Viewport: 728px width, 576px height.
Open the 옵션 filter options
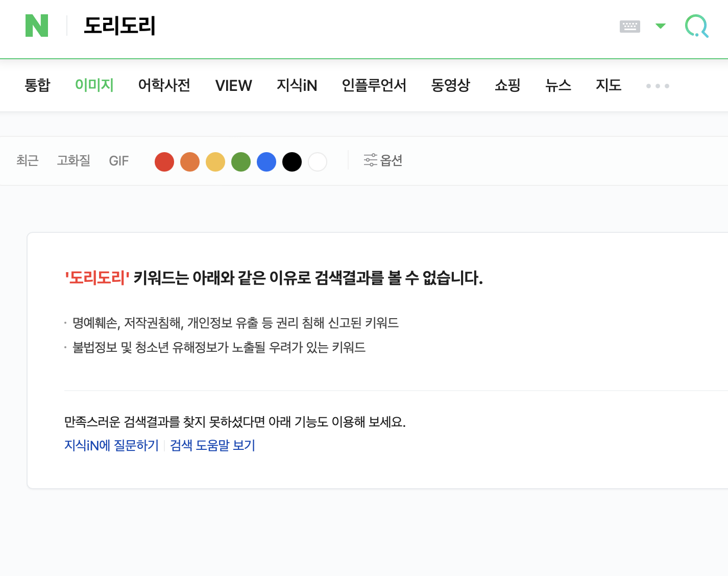383,160
